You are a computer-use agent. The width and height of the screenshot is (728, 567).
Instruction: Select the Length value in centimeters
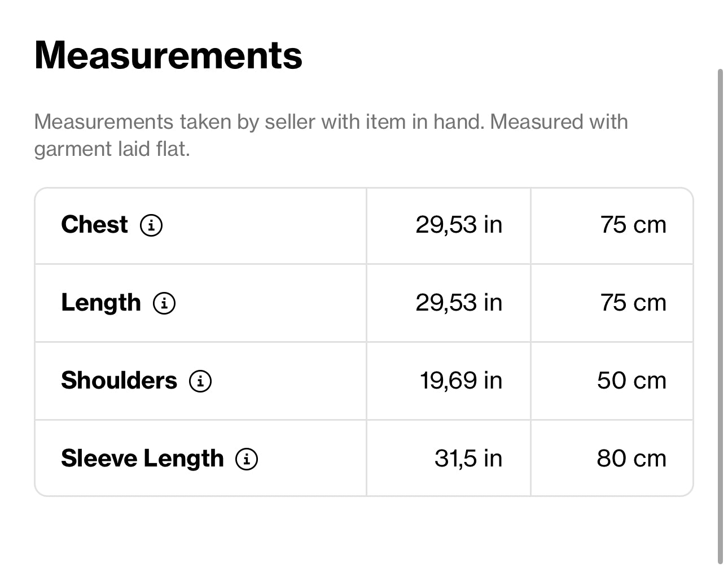point(633,303)
